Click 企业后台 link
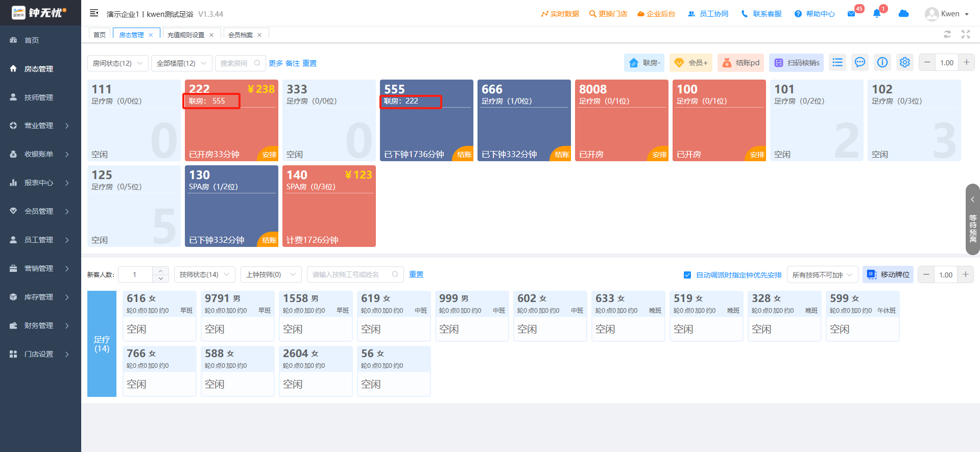The image size is (980, 452). [x=656, y=14]
